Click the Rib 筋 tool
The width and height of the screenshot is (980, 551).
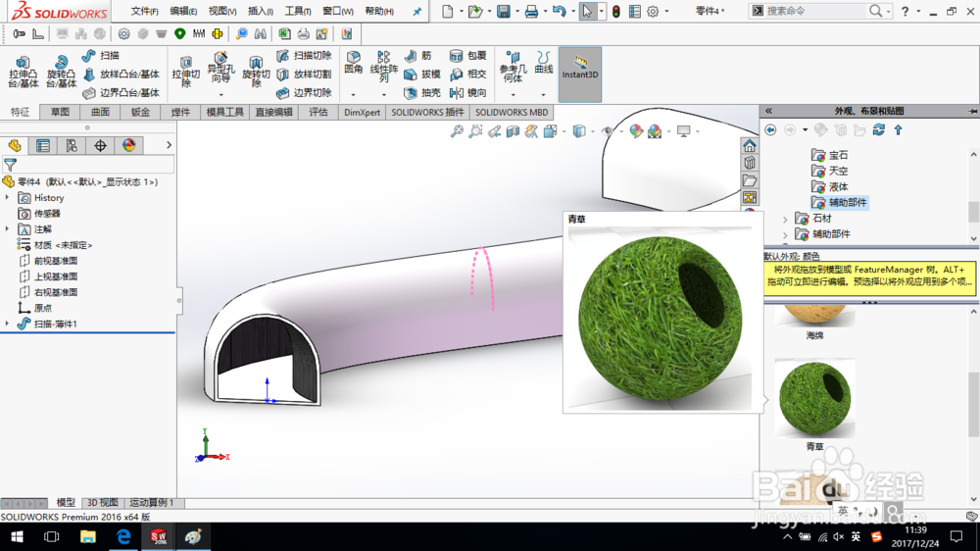pos(417,56)
